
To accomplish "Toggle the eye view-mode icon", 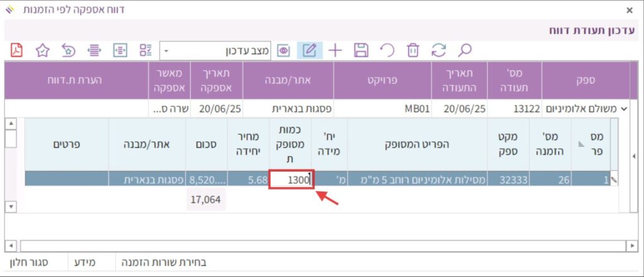I will 284,50.
